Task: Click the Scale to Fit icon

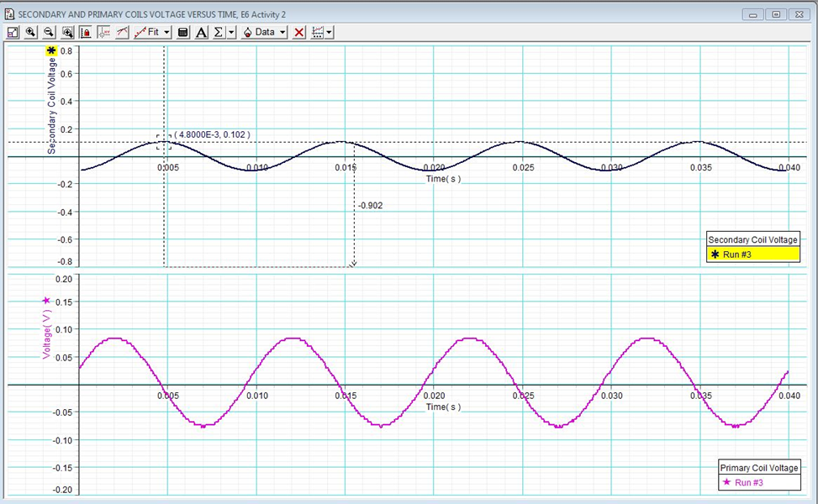Action: click(12, 32)
